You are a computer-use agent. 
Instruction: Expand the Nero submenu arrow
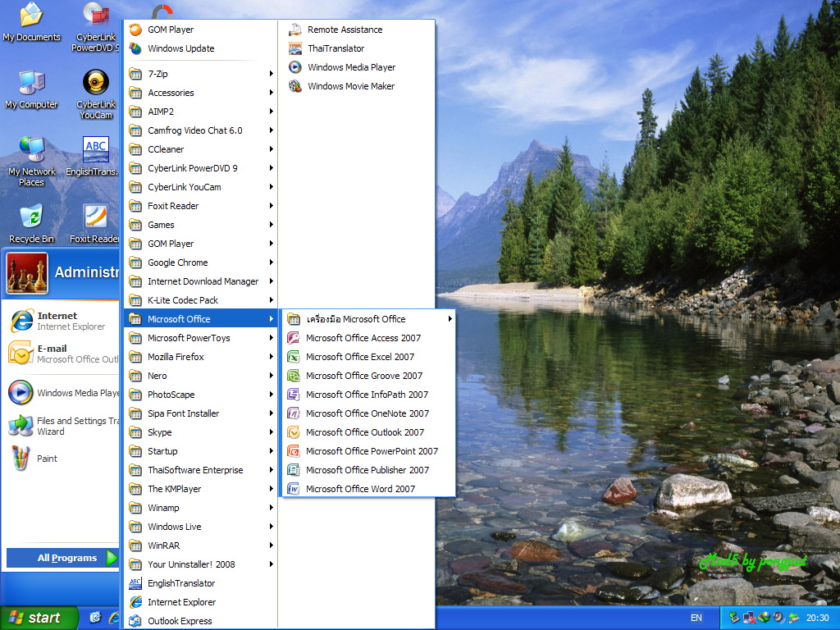coord(271,376)
